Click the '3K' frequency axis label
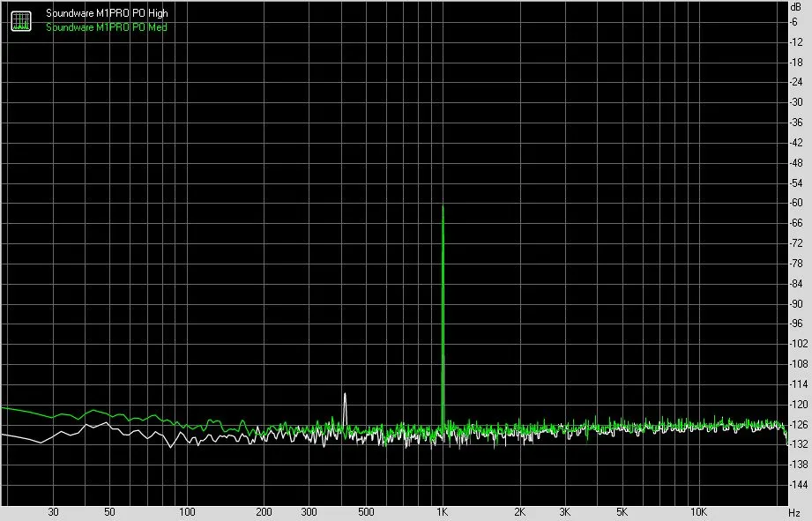This screenshot has width=812, height=521. (564, 512)
